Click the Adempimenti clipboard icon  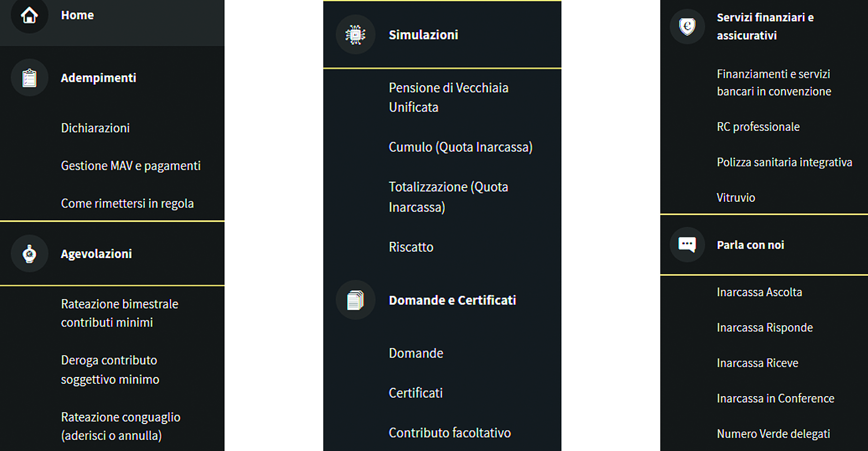(x=29, y=78)
